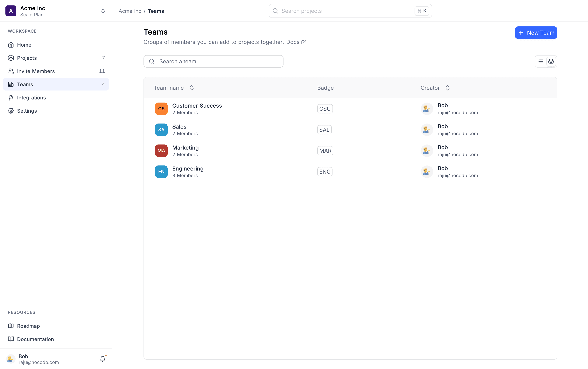Click creator avatar in Sales row

click(427, 130)
